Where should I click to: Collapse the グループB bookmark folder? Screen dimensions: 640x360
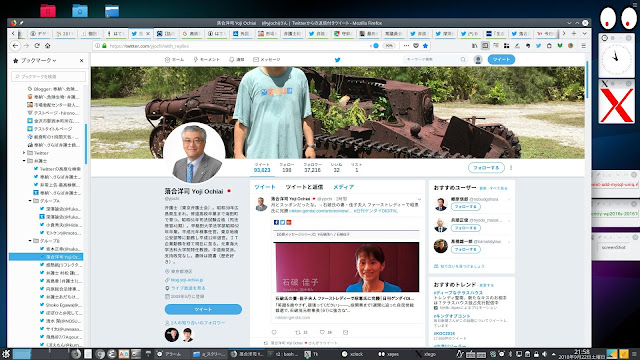[x=30, y=241]
